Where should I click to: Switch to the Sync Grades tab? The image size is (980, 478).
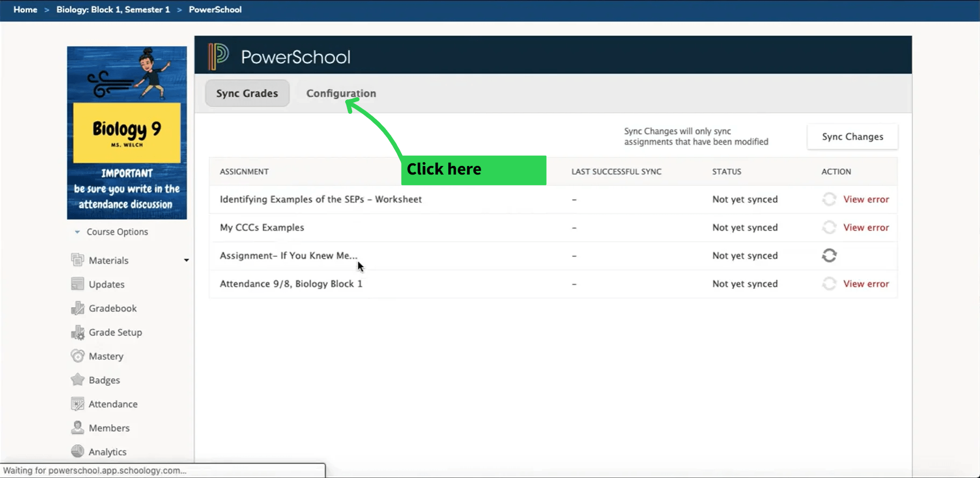pos(247,93)
